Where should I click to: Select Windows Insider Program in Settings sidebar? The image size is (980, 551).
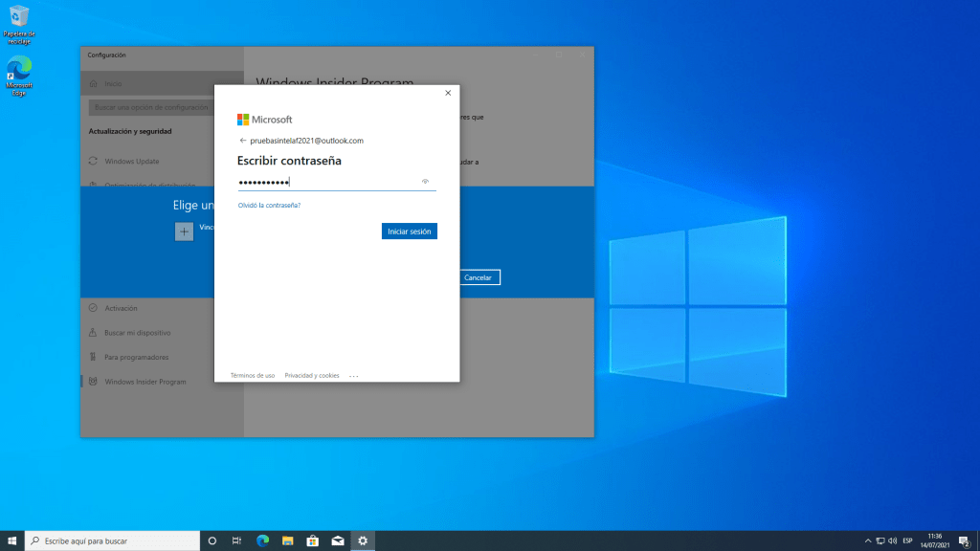(x=145, y=382)
